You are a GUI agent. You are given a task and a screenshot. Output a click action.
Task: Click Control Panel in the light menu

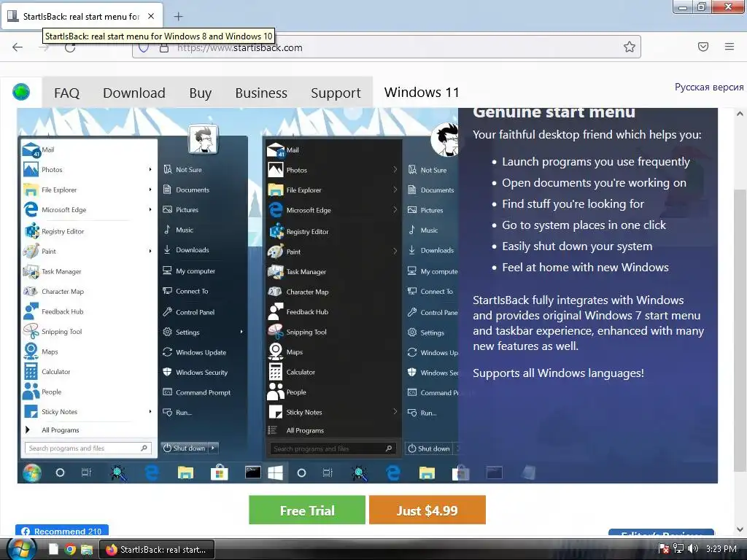coord(189,312)
